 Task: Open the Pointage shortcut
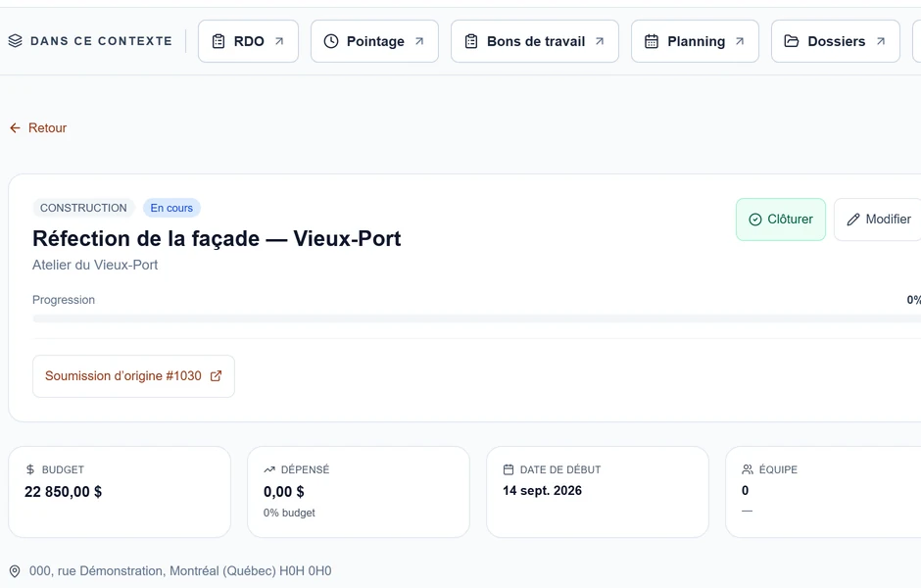click(x=374, y=41)
